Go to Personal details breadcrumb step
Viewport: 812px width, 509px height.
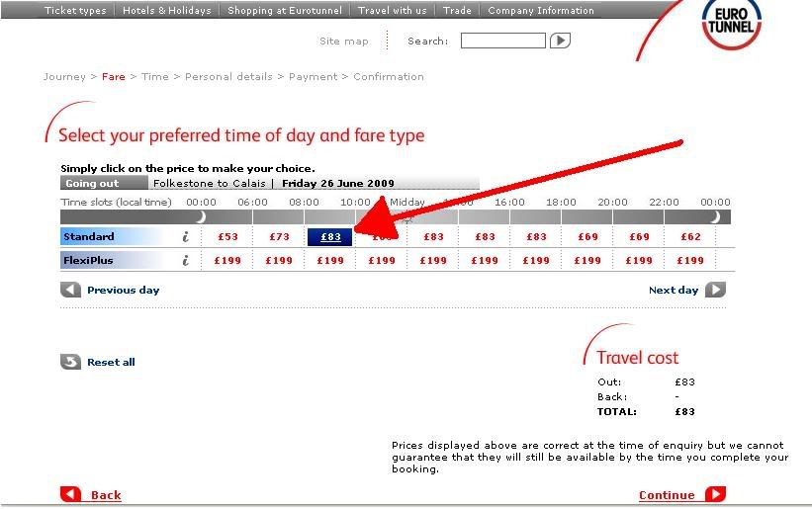tap(228, 76)
